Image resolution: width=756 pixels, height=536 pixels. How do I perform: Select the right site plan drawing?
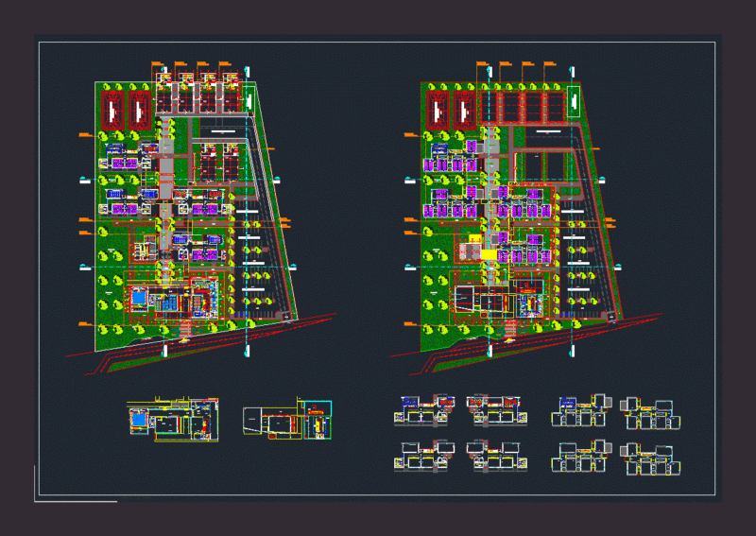click(x=526, y=218)
